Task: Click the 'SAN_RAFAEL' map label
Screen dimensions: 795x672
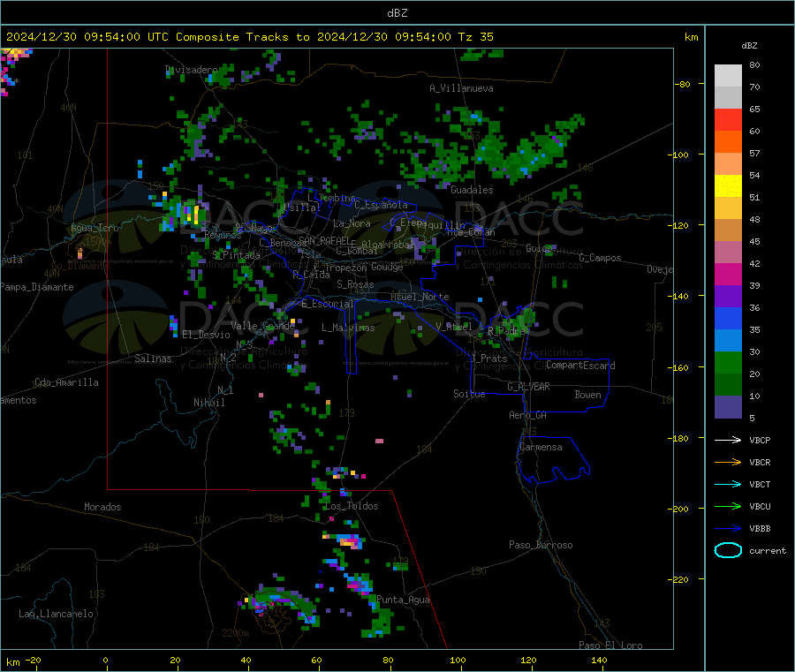Action: [x=323, y=240]
